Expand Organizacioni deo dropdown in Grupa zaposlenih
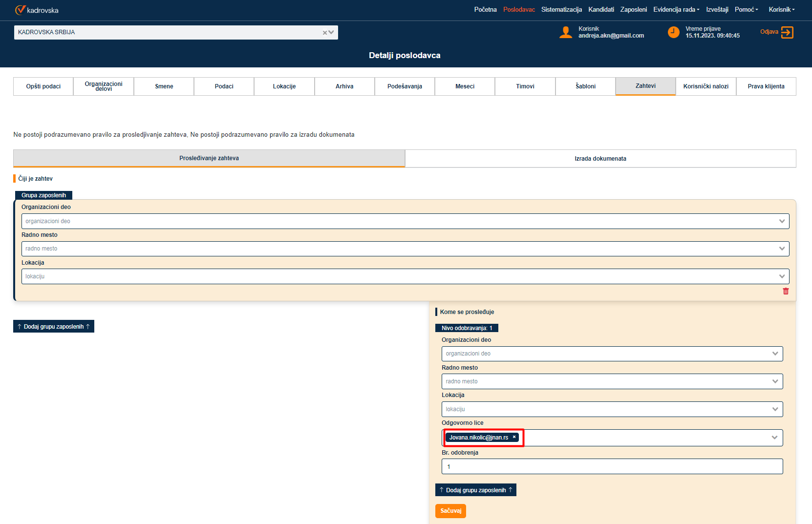 coord(782,221)
